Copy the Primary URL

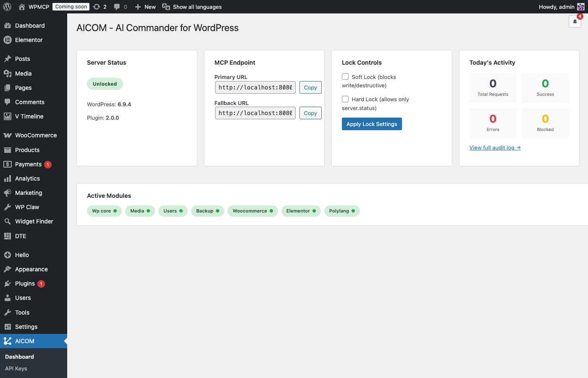(x=310, y=87)
